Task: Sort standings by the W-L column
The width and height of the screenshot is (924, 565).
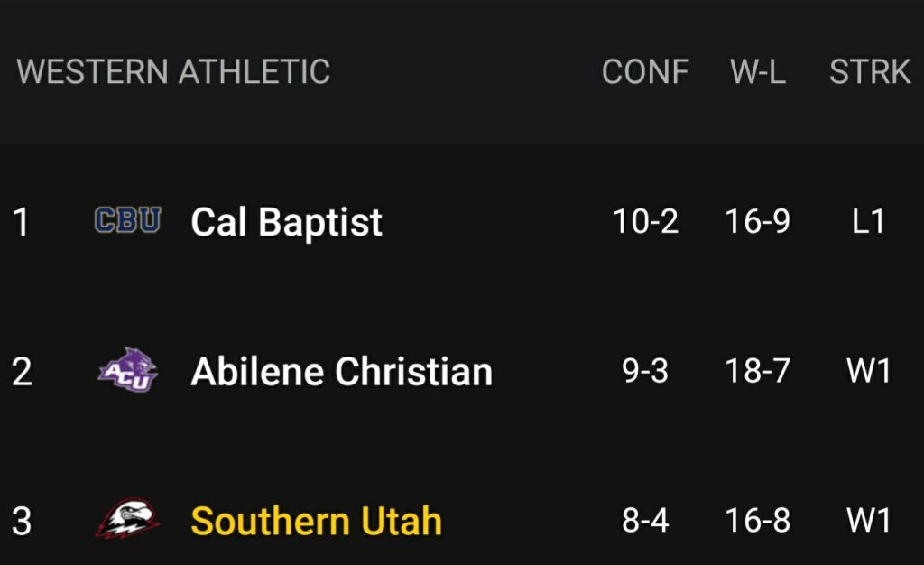Action: pyautogui.click(x=757, y=72)
